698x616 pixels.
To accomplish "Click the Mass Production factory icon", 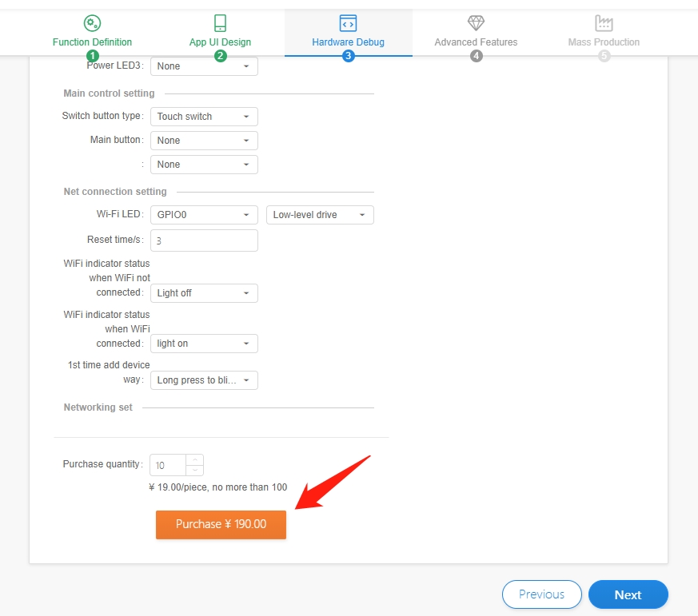I will coord(604,23).
